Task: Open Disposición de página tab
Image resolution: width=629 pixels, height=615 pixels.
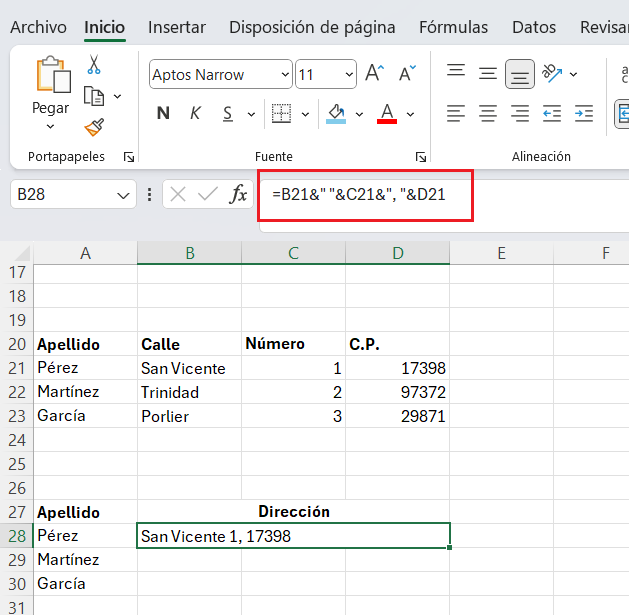Action: [x=312, y=27]
